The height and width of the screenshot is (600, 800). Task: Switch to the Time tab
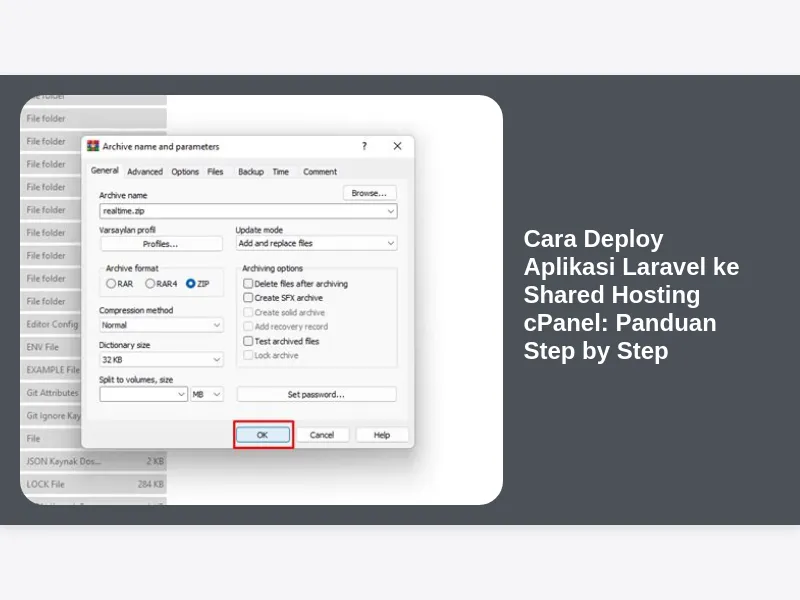(x=281, y=172)
